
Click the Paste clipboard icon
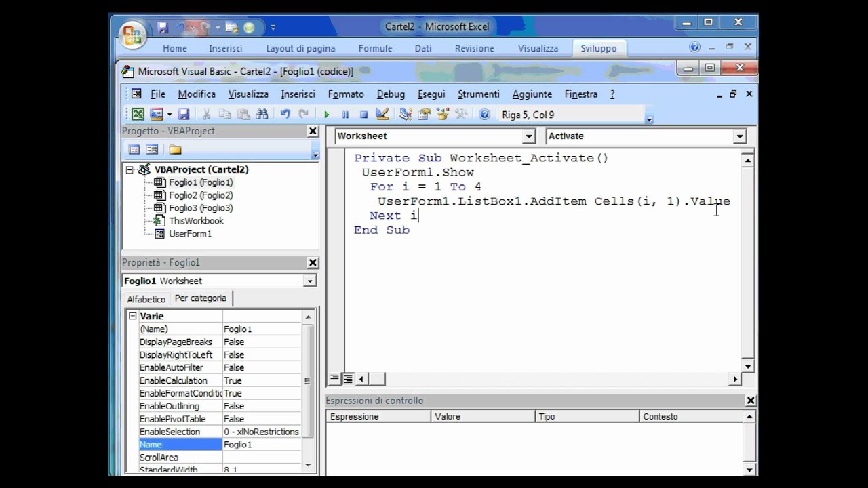(243, 115)
